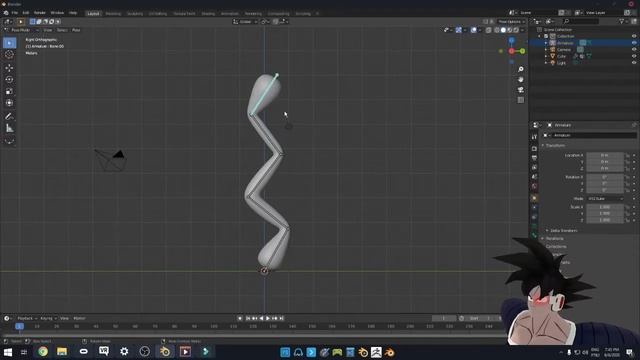Select wireframe viewport shading mode
The width and height of the screenshot is (640, 360).
[497, 30]
